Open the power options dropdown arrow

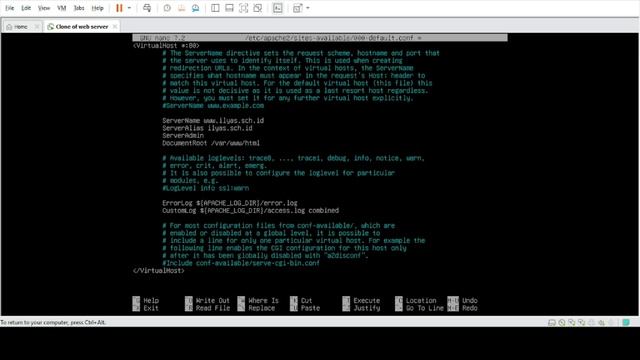tap(129, 8)
